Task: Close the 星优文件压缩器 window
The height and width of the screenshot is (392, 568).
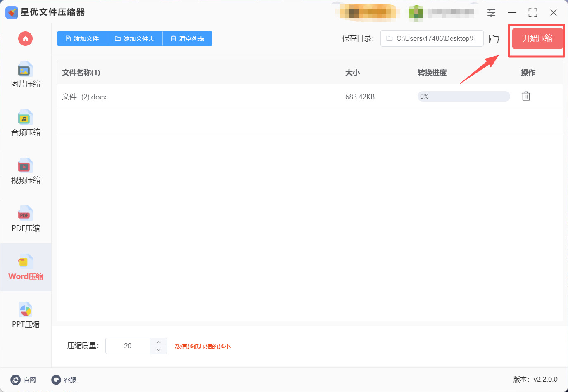Action: 554,13
